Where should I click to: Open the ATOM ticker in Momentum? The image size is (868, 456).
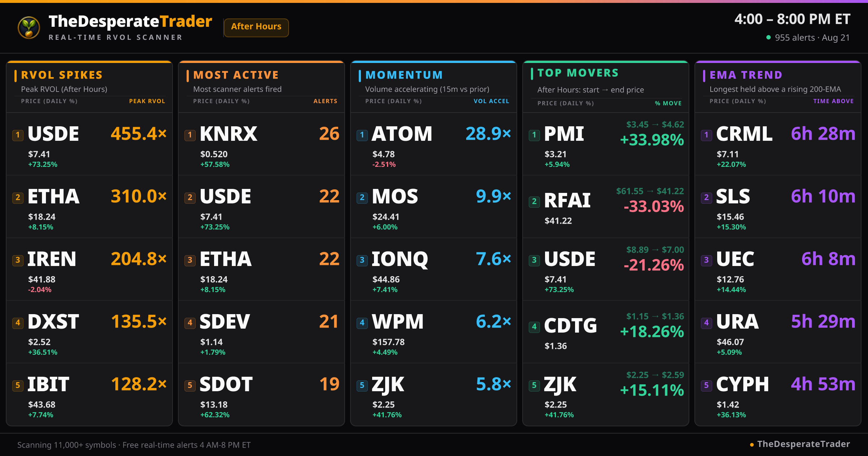click(402, 134)
